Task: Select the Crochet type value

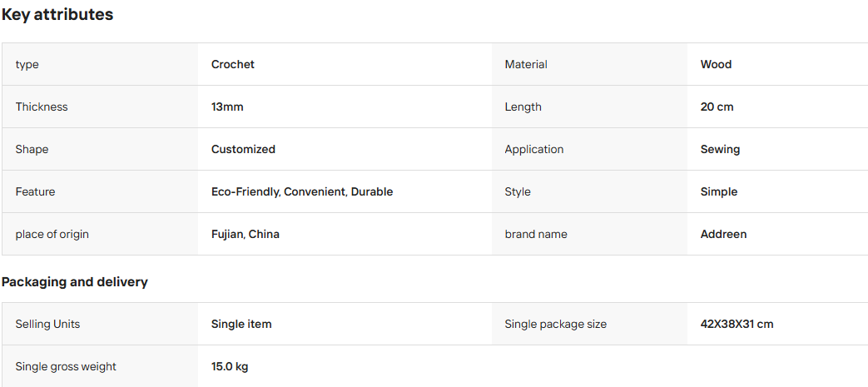Action: [x=232, y=64]
